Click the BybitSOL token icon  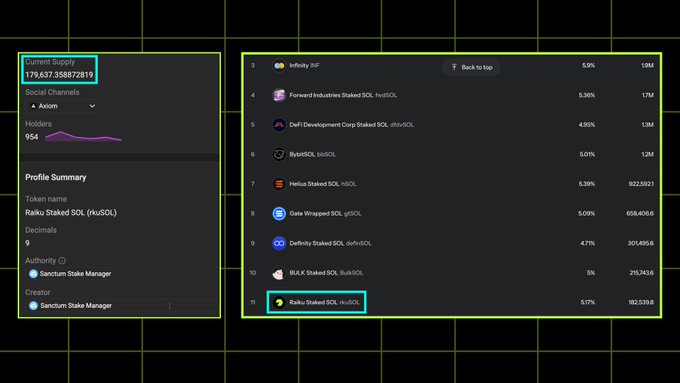pos(279,154)
